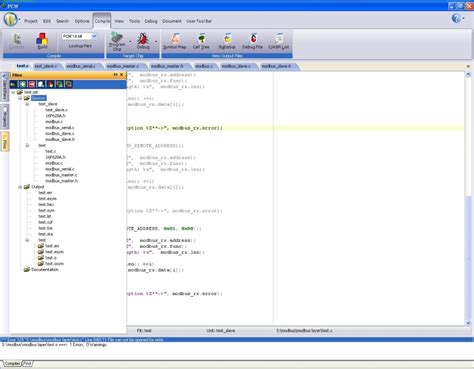Click the Program Chip icon
The image size is (474, 369).
pyautogui.click(x=117, y=41)
